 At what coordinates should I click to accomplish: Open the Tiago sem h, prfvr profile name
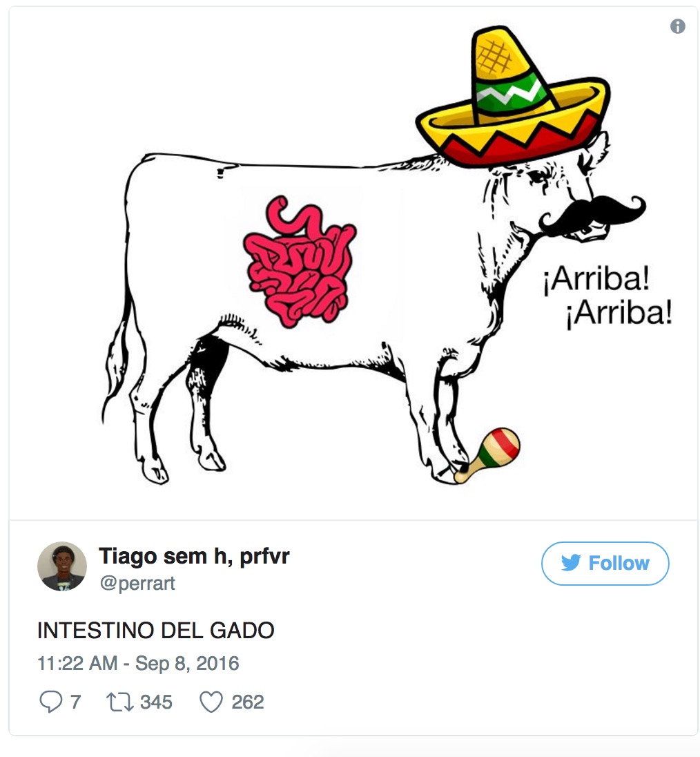coord(194,556)
